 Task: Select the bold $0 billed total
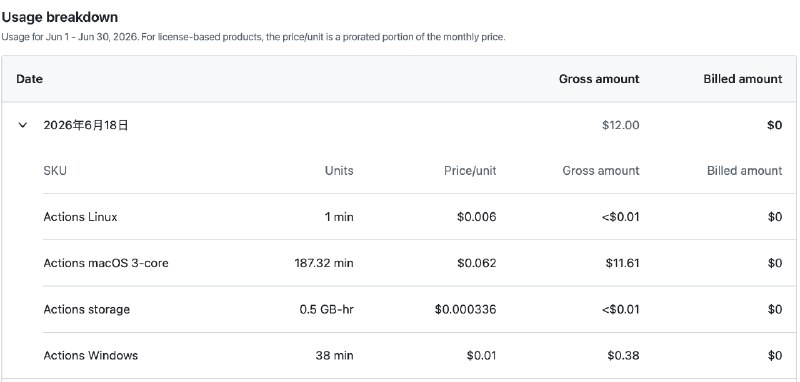tap(774, 125)
